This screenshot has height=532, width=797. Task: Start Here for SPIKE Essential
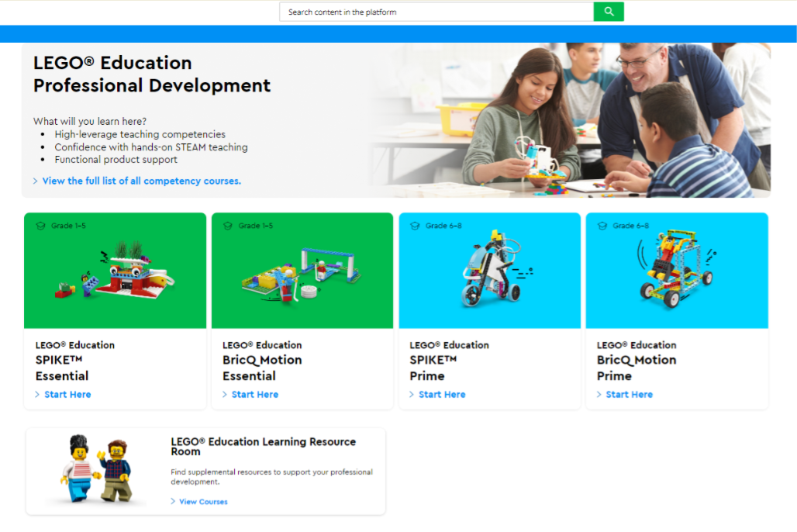67,395
